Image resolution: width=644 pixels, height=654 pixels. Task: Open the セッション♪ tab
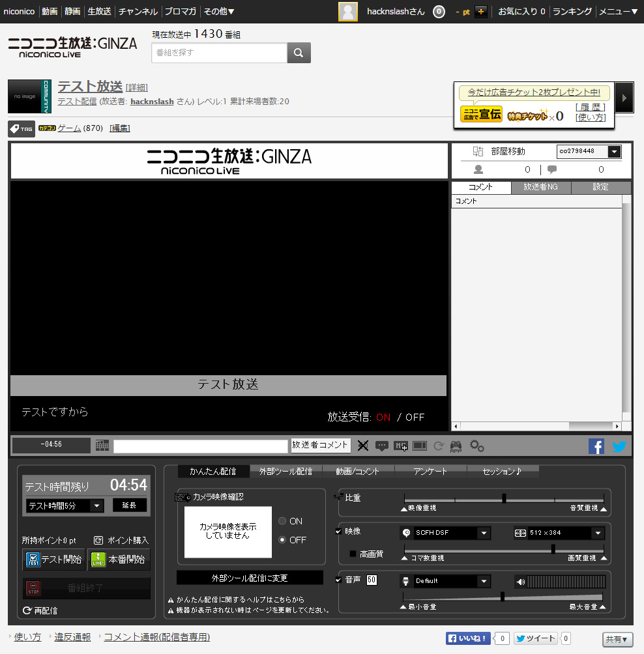pyautogui.click(x=502, y=472)
